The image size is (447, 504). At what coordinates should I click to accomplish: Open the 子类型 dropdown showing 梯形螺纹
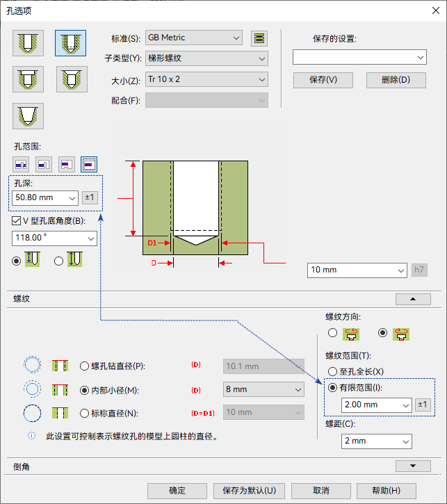pos(206,58)
